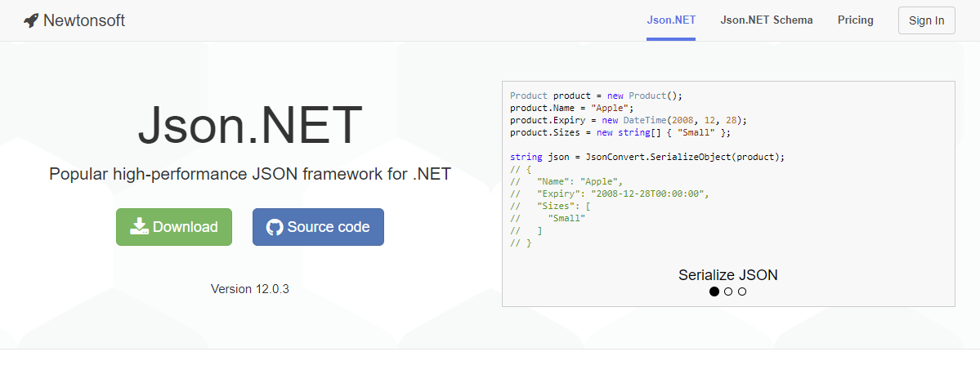The width and height of the screenshot is (980, 365).
Task: Click the green Download label
Action: 185,227
